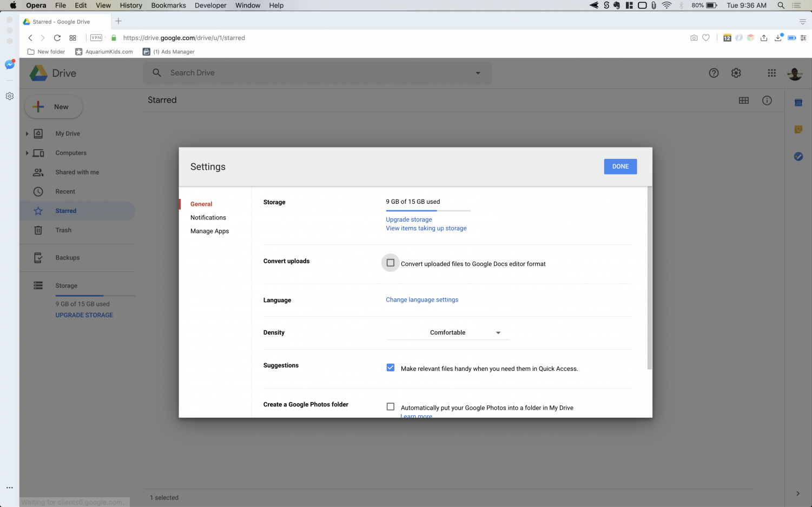Viewport: 812px width, 507px height.
Task: Reload the page with refresh icon
Action: [57, 38]
